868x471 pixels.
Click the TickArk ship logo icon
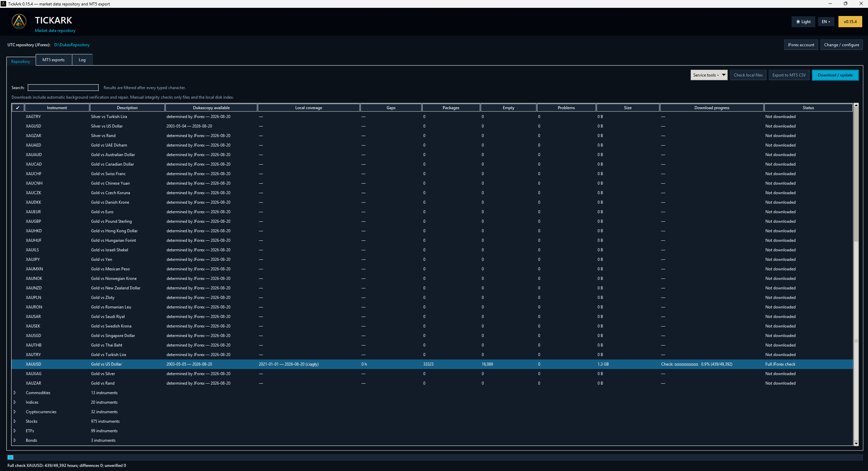(x=19, y=22)
